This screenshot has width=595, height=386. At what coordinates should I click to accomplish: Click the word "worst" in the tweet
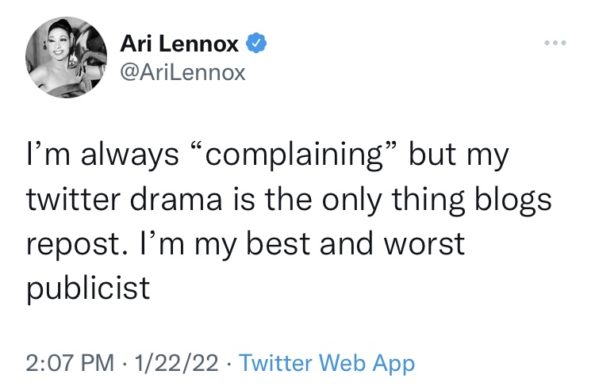(x=424, y=244)
